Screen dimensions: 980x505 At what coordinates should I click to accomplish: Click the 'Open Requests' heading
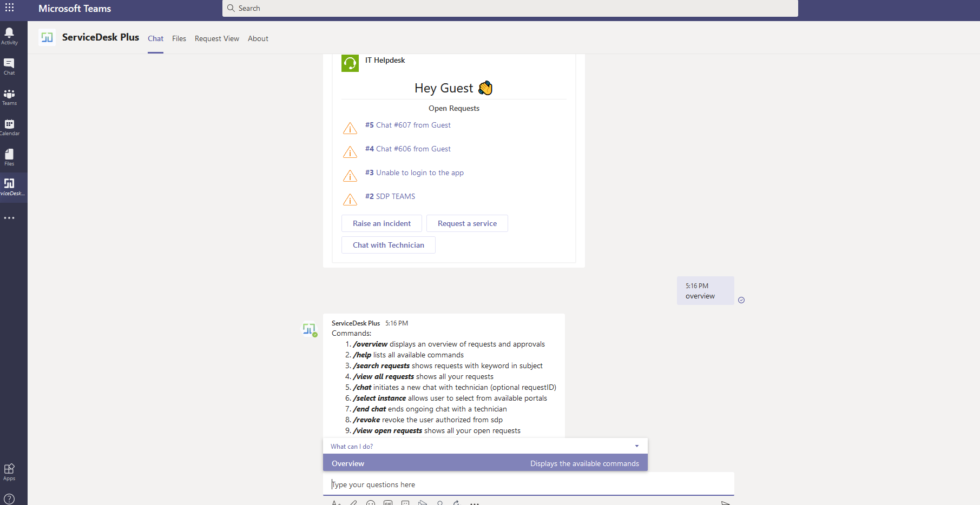click(x=454, y=108)
